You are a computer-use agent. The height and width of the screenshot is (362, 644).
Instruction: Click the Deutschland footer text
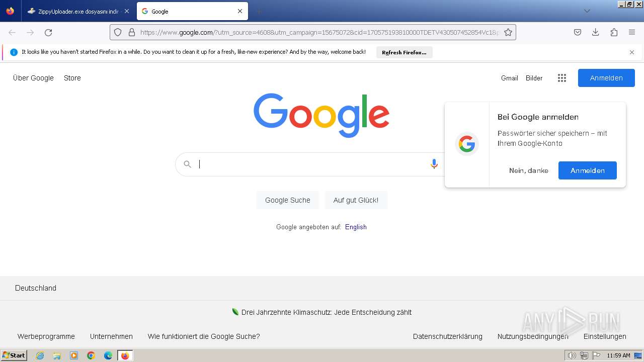click(x=36, y=288)
